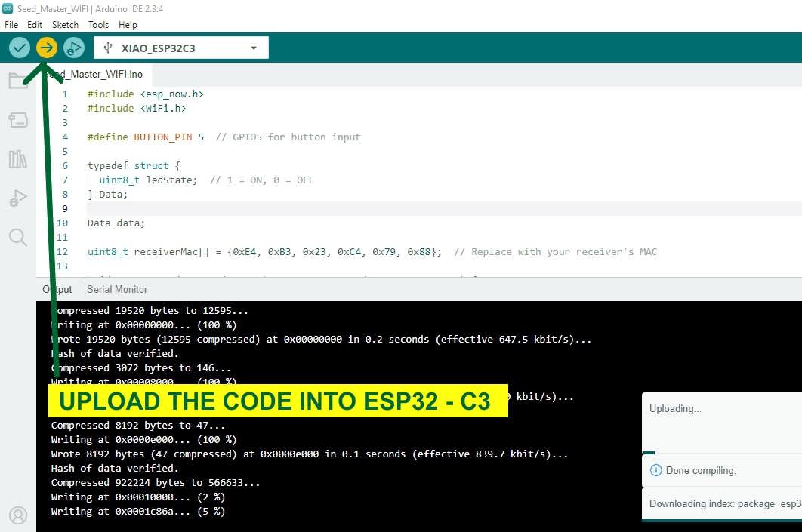Click 'Wrote 19520 bytes' output line
This screenshot has height=532, width=802.
pyautogui.click(x=321, y=340)
